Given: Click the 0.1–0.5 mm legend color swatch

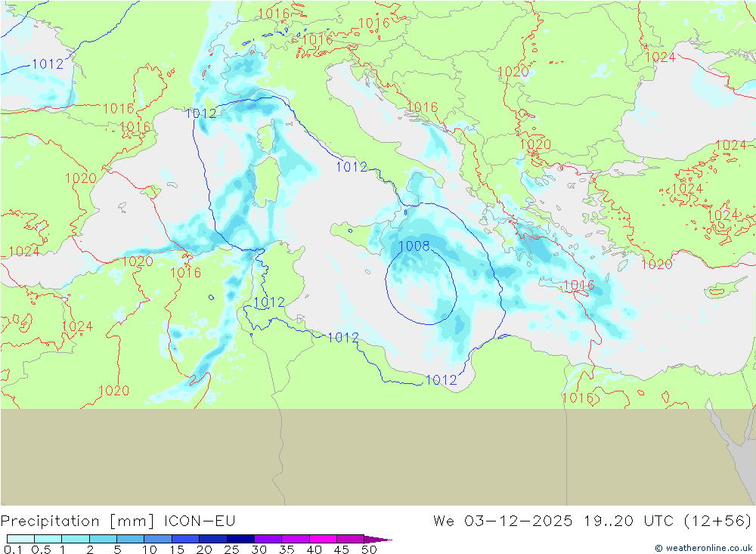Looking at the screenshot, I should (20, 539).
